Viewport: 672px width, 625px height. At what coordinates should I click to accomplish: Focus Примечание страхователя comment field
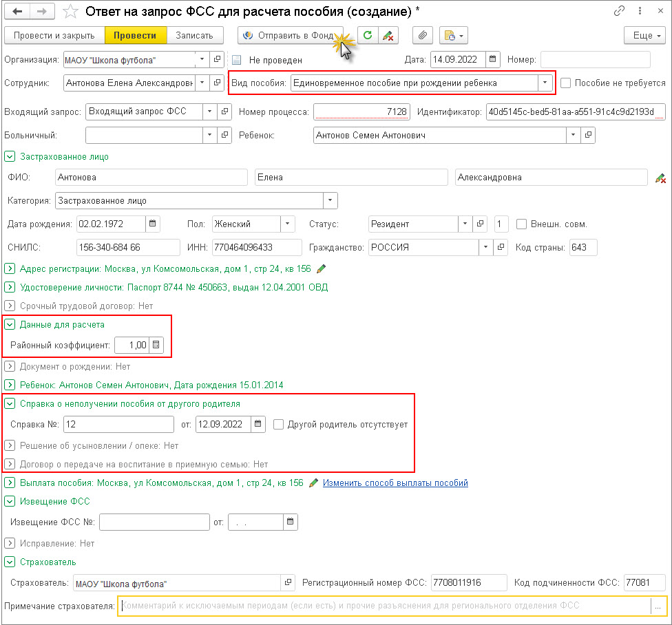[x=384, y=606]
